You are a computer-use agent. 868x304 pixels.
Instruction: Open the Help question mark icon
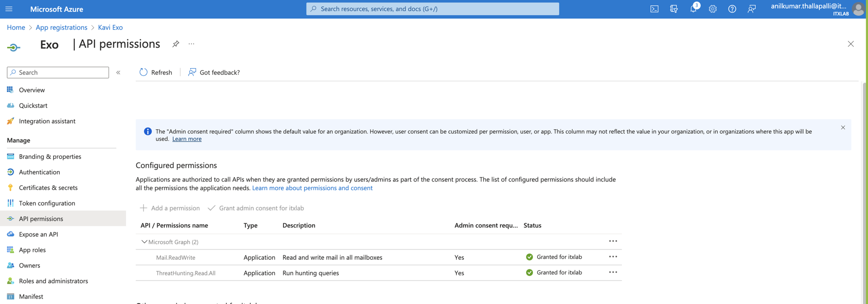[732, 9]
